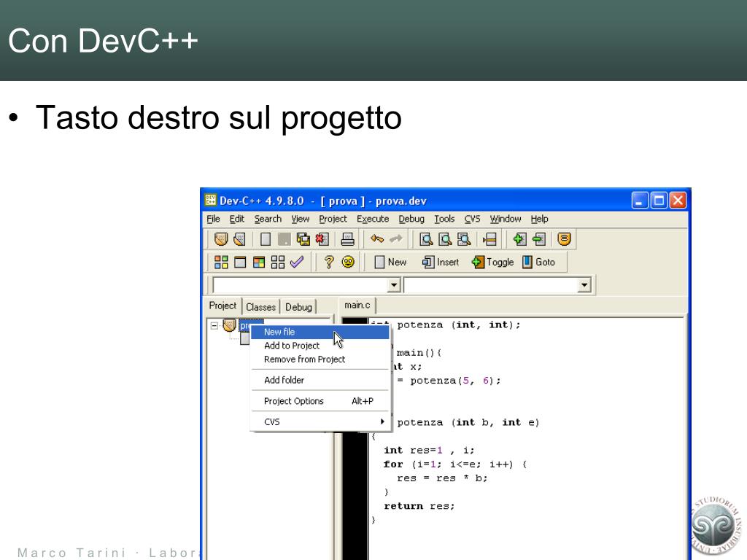Click the 'res = res * b;' code line
This screenshot has height=560, width=747.
pos(442,478)
